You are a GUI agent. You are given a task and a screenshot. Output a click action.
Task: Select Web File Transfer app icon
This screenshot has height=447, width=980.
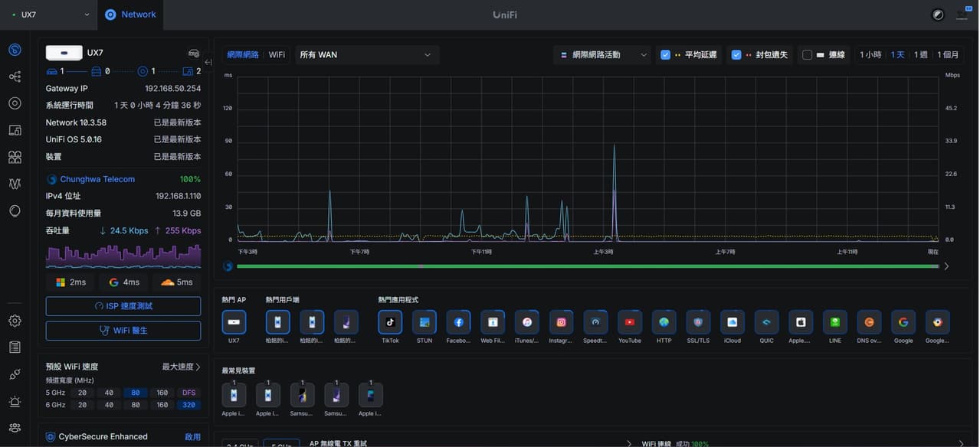point(493,322)
